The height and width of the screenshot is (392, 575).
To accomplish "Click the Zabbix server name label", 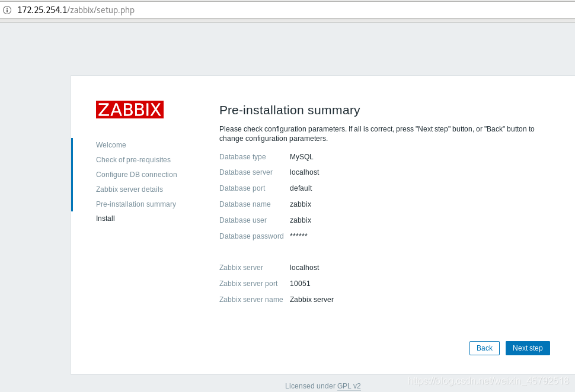I will (251, 300).
